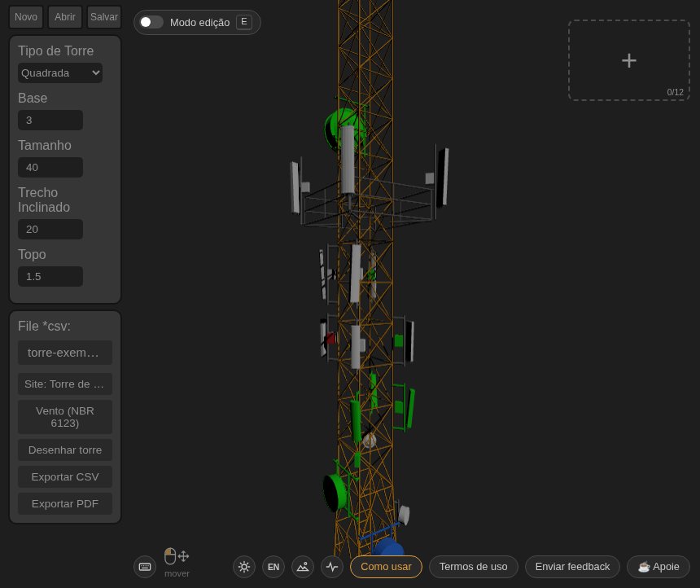700x588 pixels.
Task: Select the lower green dish antenna
Action: click(335, 492)
